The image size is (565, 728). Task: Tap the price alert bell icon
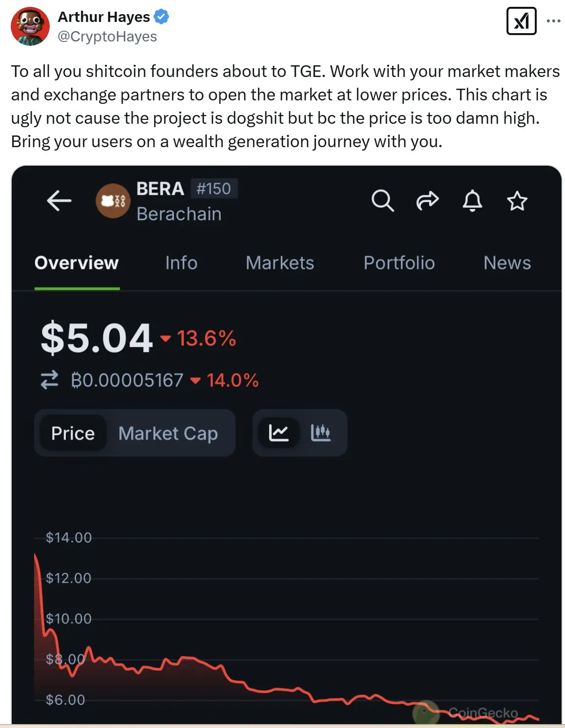[472, 201]
